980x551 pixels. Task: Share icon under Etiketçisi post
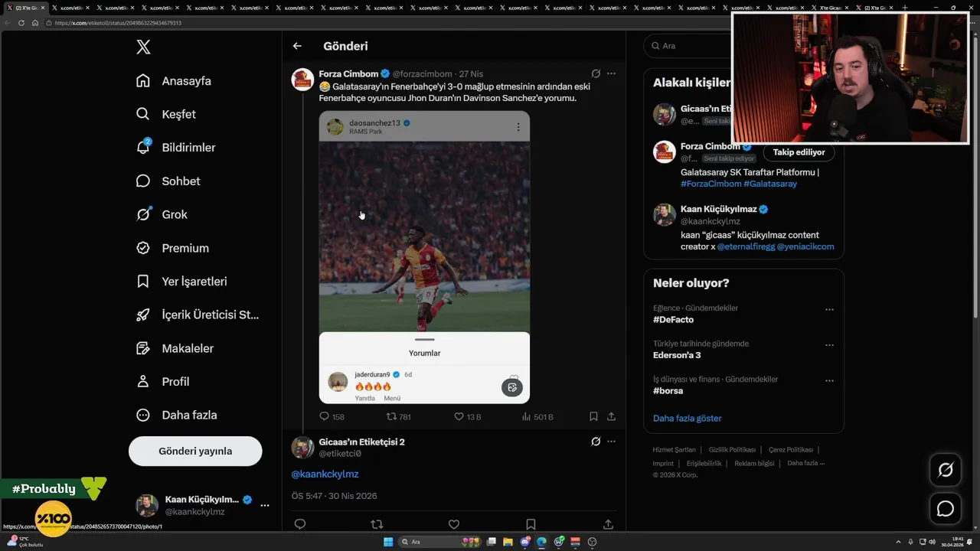pyautogui.click(x=608, y=524)
